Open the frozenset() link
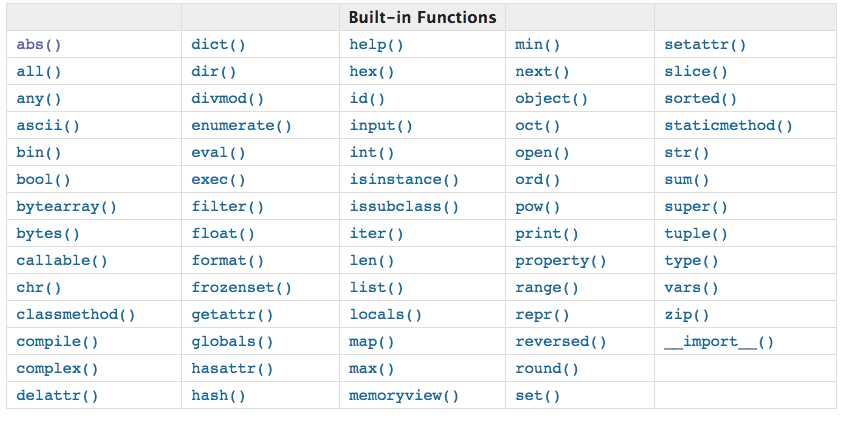Image resolution: width=857 pixels, height=421 pixels. [241, 288]
